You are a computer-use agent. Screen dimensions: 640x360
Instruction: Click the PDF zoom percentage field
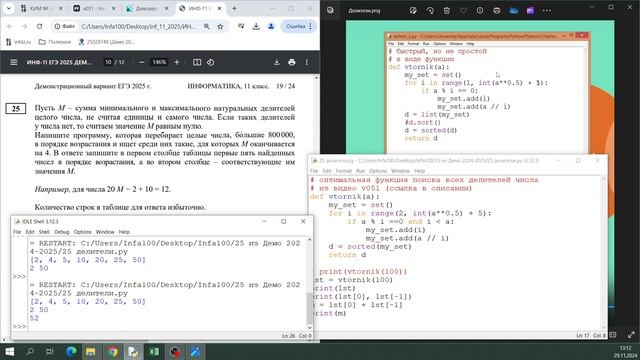tap(159, 62)
